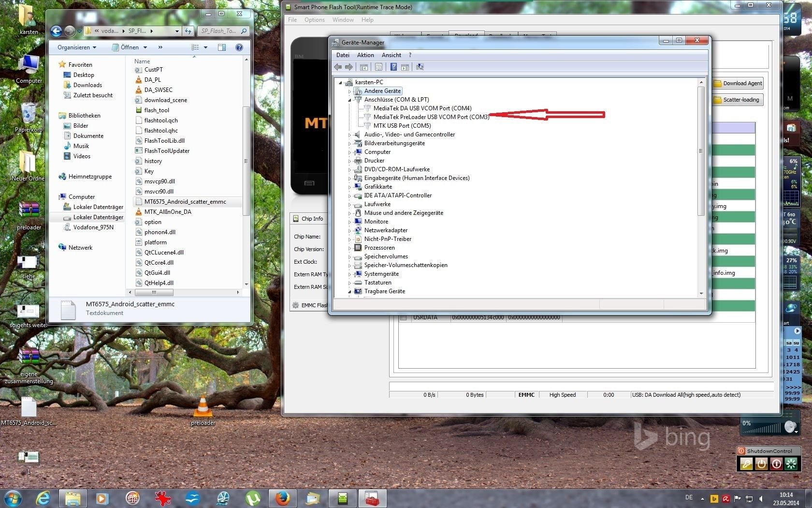The width and height of the screenshot is (812, 508).
Task: Click Name column header in Explorer
Action: pyautogui.click(x=142, y=61)
